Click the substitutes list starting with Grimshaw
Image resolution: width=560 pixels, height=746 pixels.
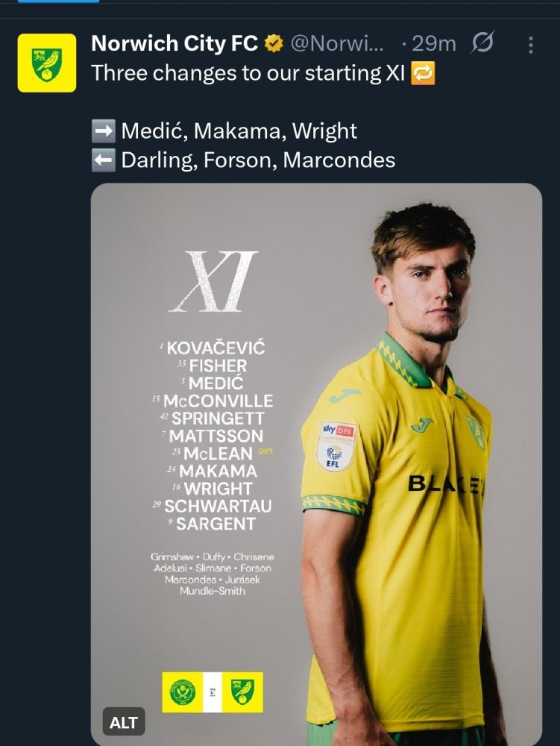point(213,574)
